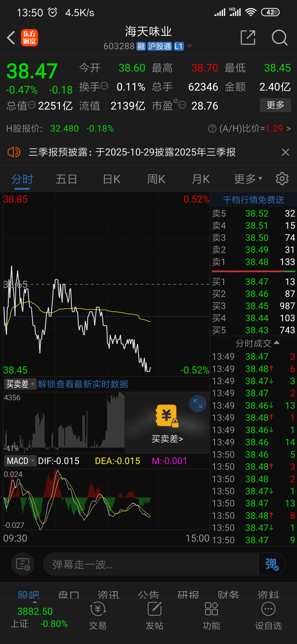The width and height of the screenshot is (297, 644).
Task: Open the 买卖差 indicator dropdown
Action: 21,384
